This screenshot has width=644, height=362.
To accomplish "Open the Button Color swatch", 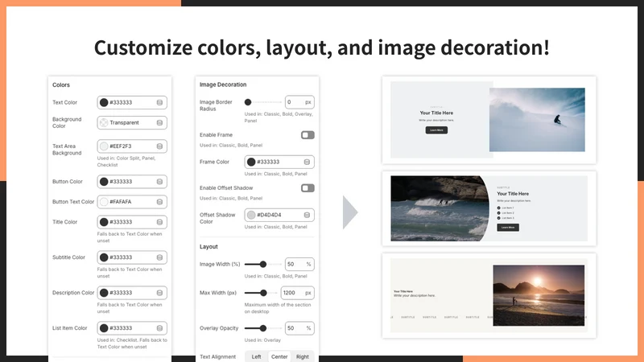I will tap(104, 182).
